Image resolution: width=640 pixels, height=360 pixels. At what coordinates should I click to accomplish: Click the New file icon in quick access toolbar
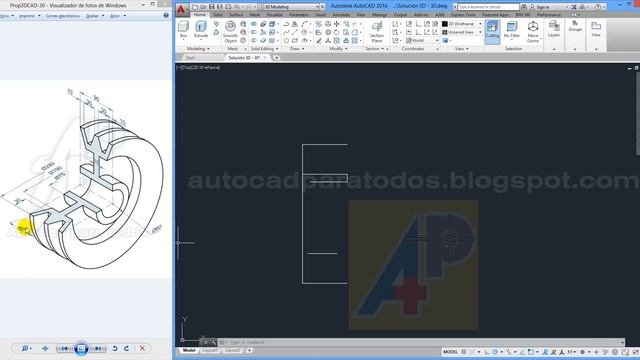(x=196, y=7)
